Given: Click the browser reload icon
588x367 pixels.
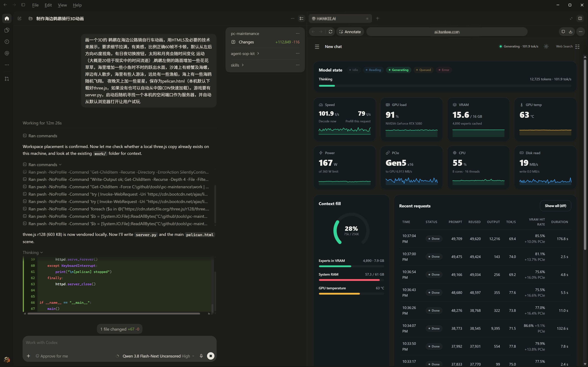Looking at the screenshot, I should point(330,32).
